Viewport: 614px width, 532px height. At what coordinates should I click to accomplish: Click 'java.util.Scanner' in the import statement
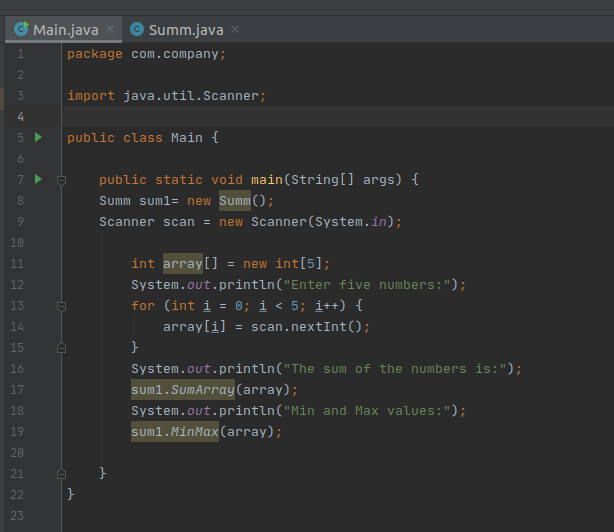(x=191, y=96)
